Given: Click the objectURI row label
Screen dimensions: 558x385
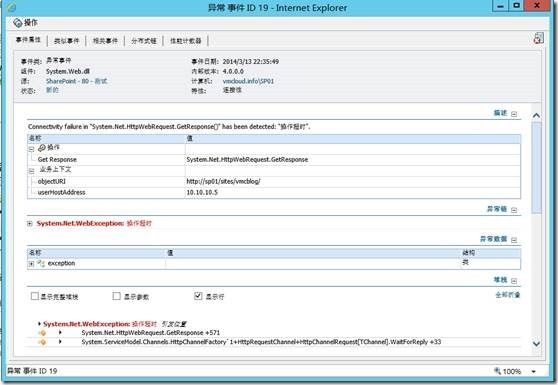Looking at the screenshot, I should [52, 181].
